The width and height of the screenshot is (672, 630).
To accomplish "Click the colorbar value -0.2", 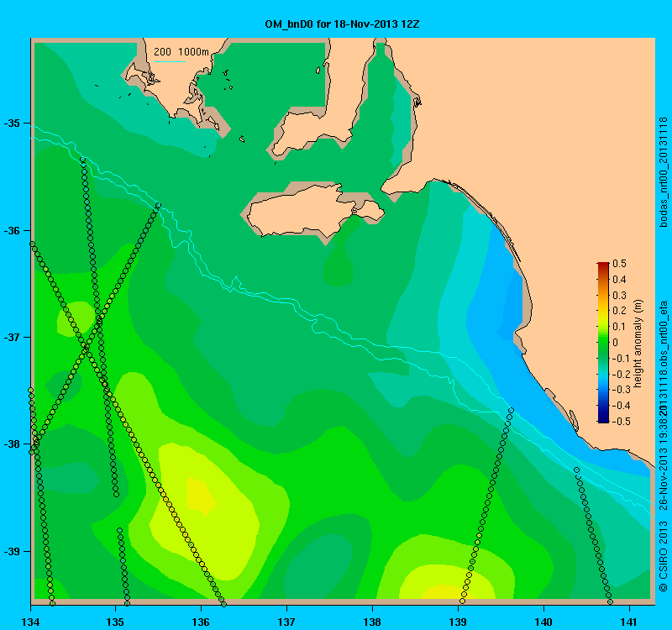I will point(620,374).
